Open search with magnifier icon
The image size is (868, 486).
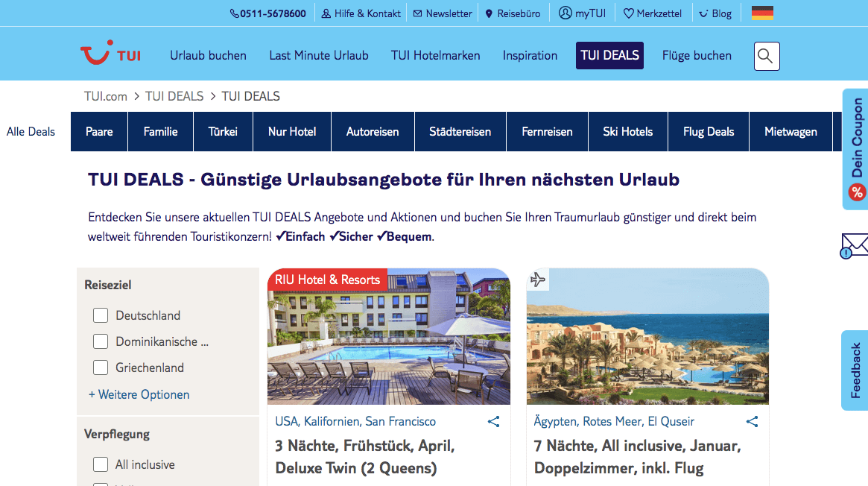pos(767,56)
